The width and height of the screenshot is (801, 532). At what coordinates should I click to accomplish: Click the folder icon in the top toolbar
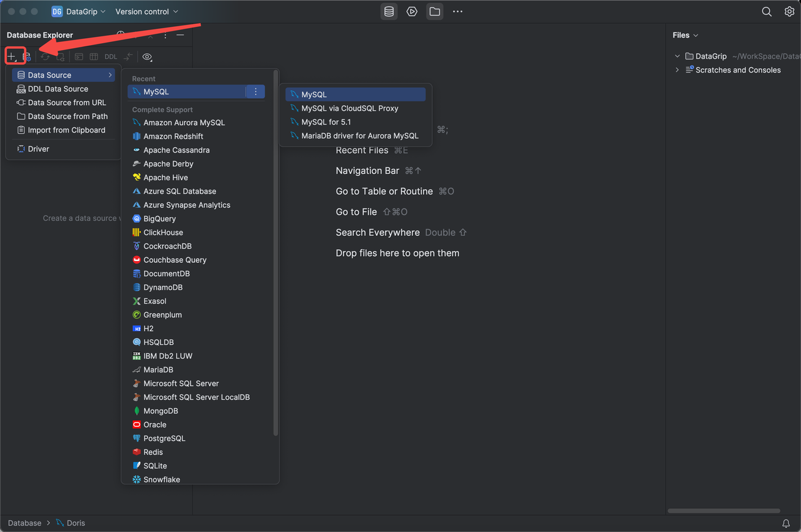tap(434, 11)
